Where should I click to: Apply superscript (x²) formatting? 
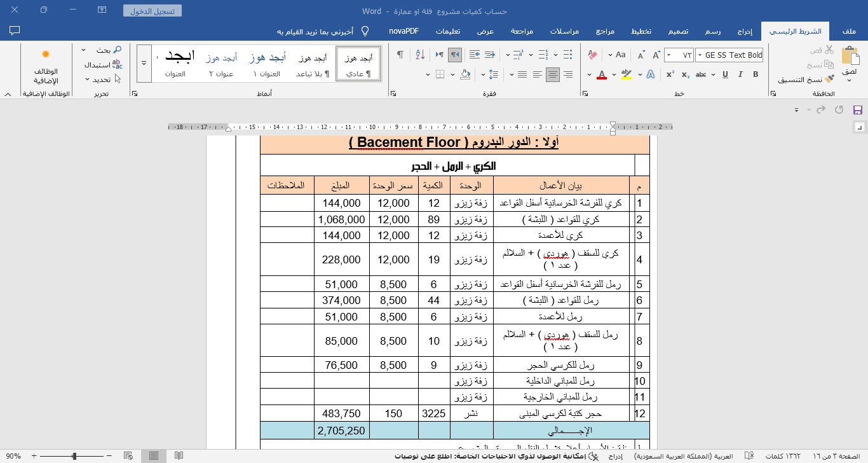[x=670, y=74]
